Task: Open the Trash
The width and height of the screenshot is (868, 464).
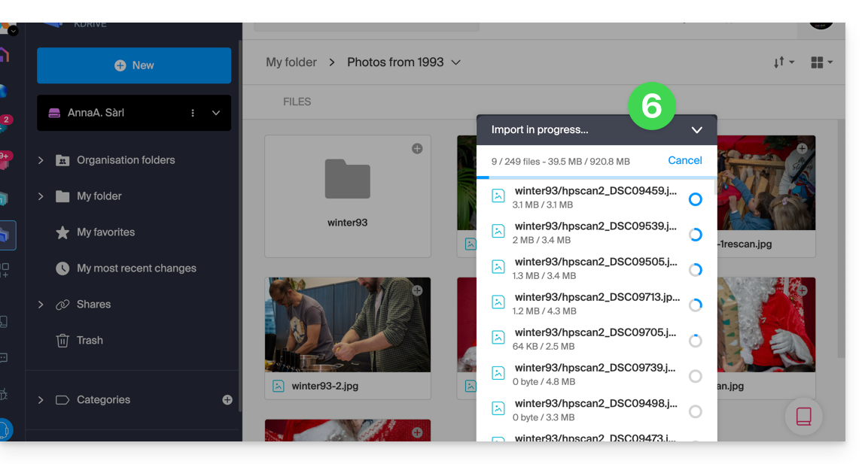Action: pyautogui.click(x=89, y=341)
